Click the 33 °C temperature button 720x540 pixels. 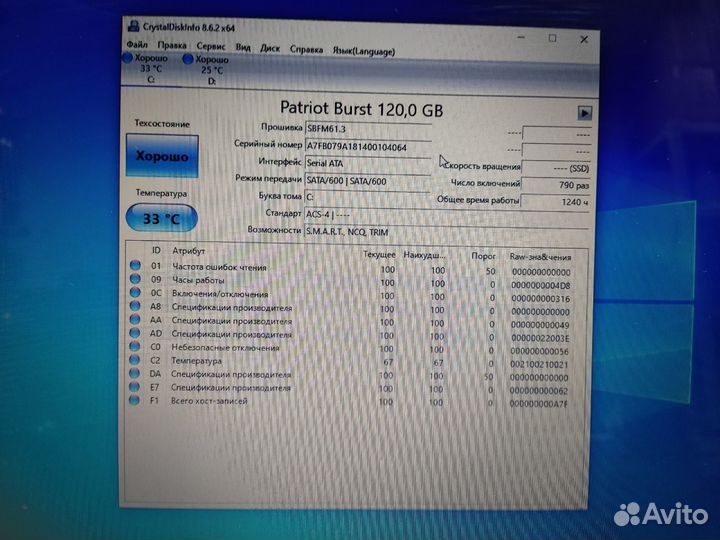[162, 218]
